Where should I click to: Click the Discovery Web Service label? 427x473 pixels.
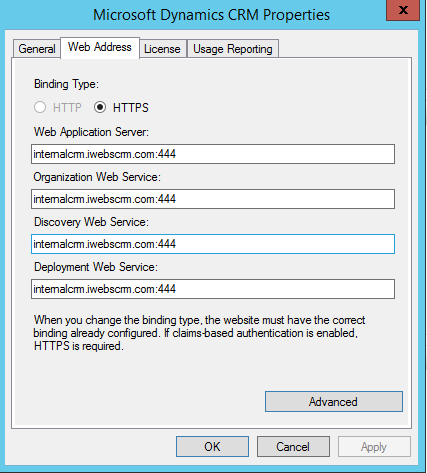(x=91, y=222)
